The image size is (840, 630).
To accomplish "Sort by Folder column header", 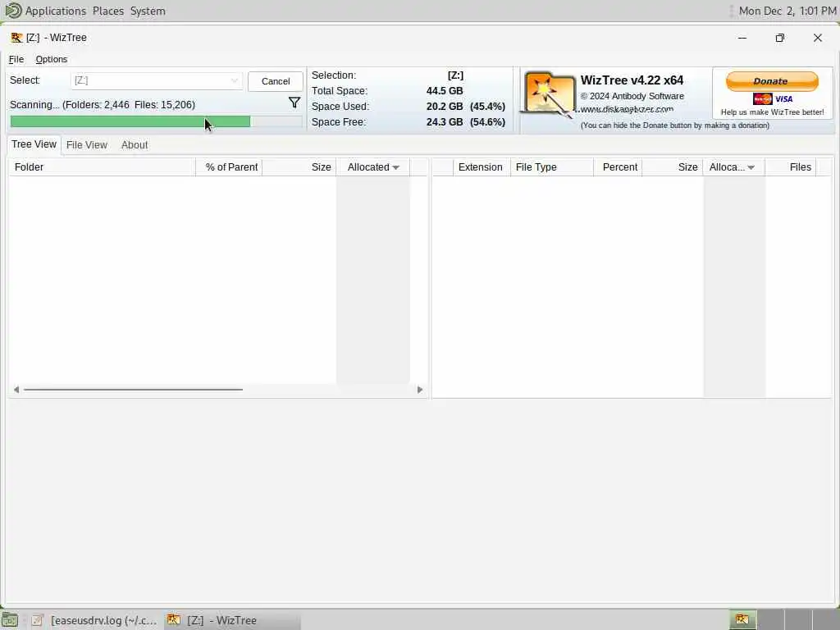I will tap(103, 167).
